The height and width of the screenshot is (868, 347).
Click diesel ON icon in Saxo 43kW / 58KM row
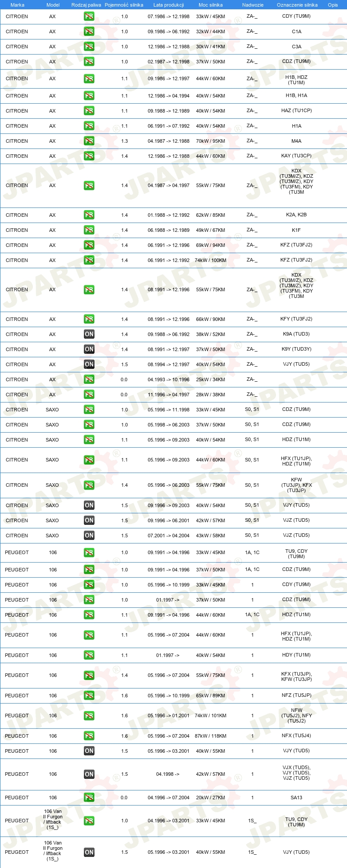89,536
